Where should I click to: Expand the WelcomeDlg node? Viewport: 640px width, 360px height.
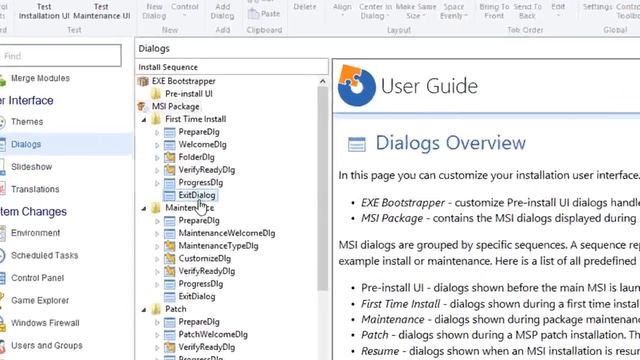(x=157, y=145)
